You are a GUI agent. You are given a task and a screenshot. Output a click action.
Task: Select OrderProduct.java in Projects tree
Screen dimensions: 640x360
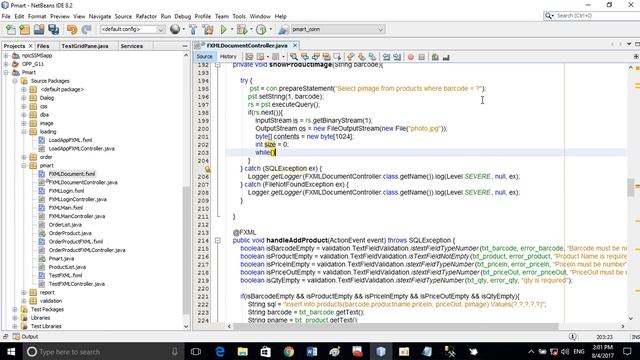click(x=70, y=233)
